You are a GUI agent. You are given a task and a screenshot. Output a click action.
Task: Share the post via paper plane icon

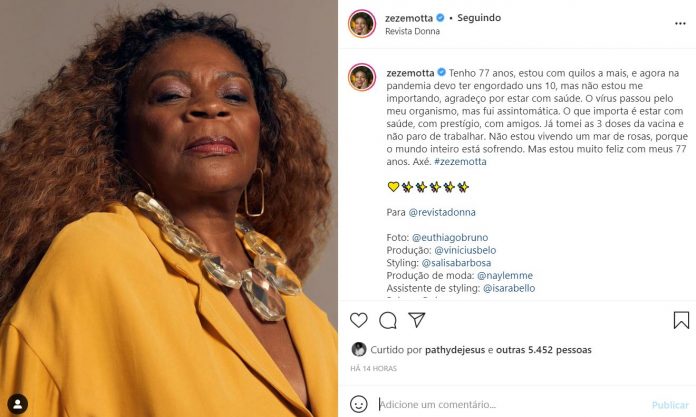tap(417, 320)
